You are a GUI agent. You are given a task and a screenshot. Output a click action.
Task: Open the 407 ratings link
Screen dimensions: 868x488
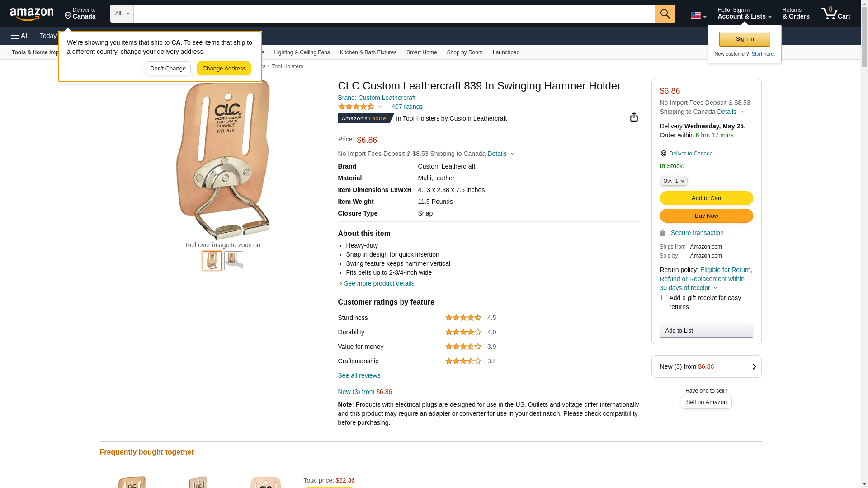click(407, 107)
